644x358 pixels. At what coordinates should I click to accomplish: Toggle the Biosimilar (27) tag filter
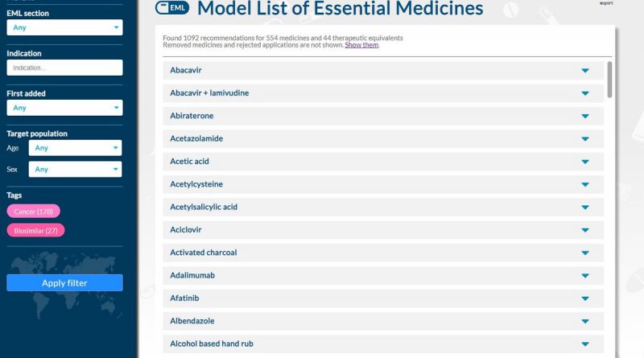click(35, 231)
